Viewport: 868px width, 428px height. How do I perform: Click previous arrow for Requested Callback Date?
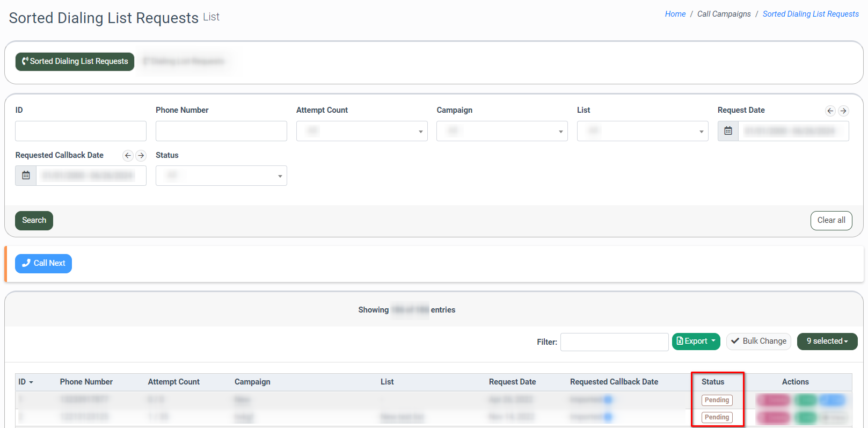click(x=128, y=156)
